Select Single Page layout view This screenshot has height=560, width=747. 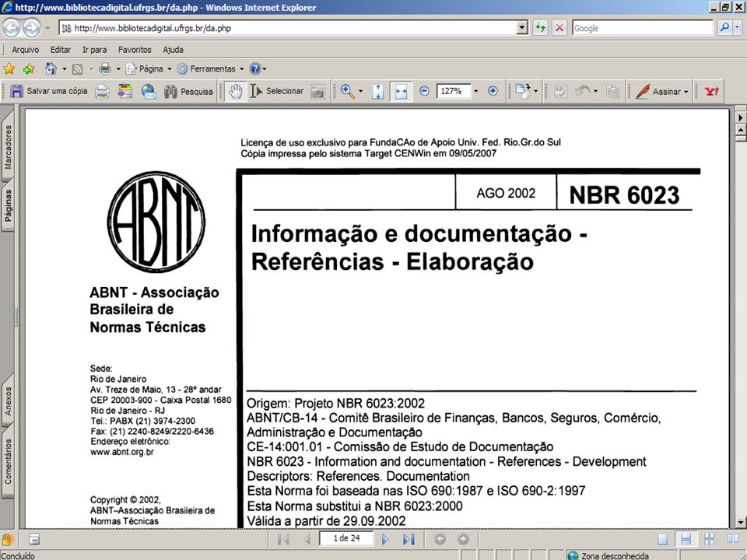[662, 539]
